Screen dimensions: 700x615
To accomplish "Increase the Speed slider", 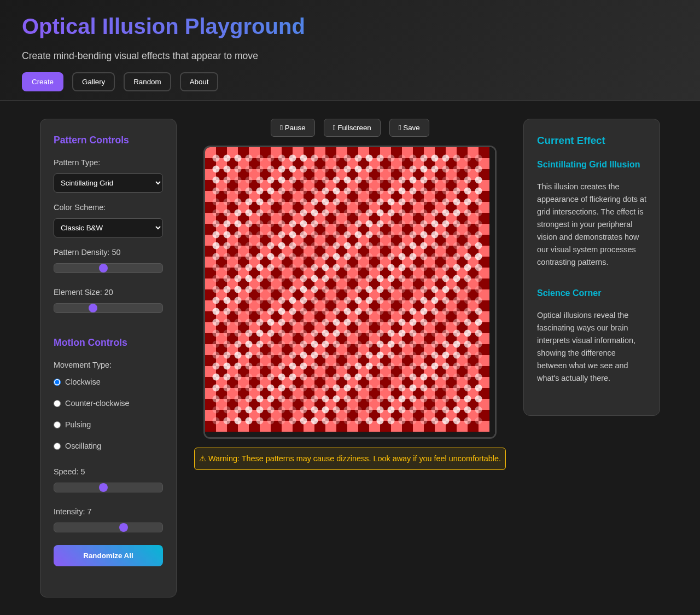I will 103,487.
